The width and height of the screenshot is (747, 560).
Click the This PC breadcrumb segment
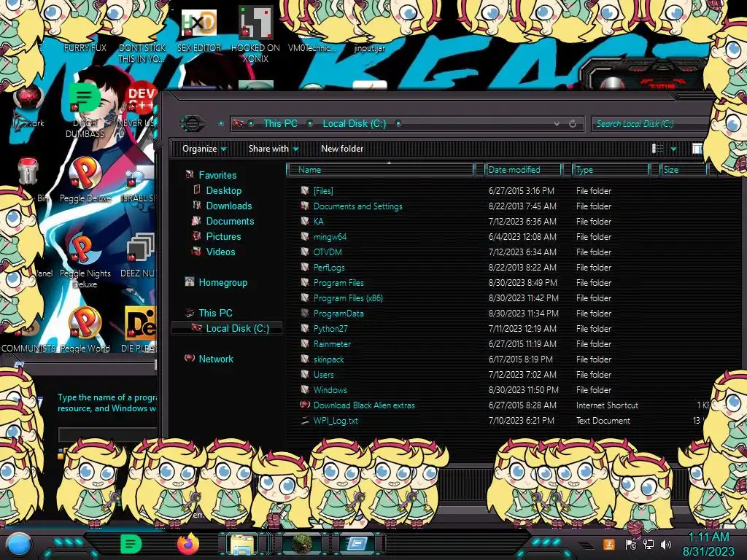(x=281, y=124)
